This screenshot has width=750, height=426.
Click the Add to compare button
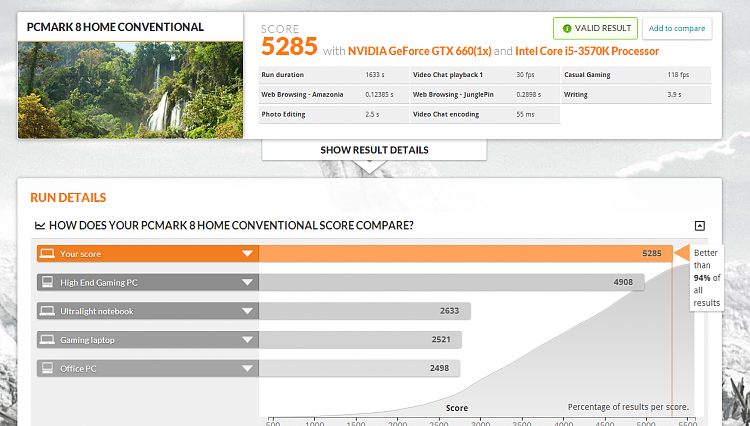[676, 28]
